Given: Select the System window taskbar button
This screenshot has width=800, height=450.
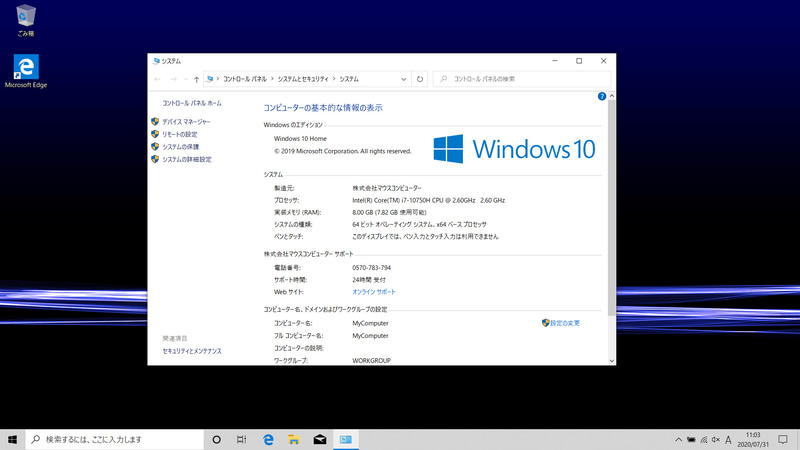Looking at the screenshot, I should pos(346,439).
